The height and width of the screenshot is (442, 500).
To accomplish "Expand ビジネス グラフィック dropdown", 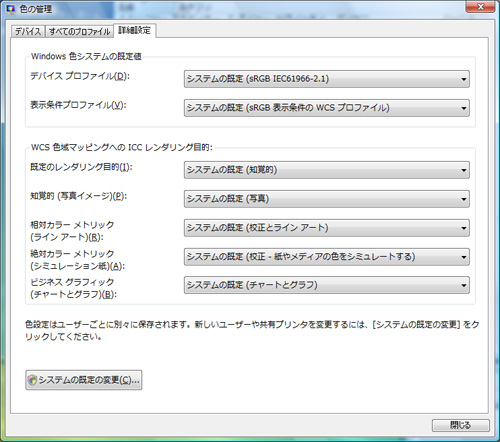I will (327, 285).
